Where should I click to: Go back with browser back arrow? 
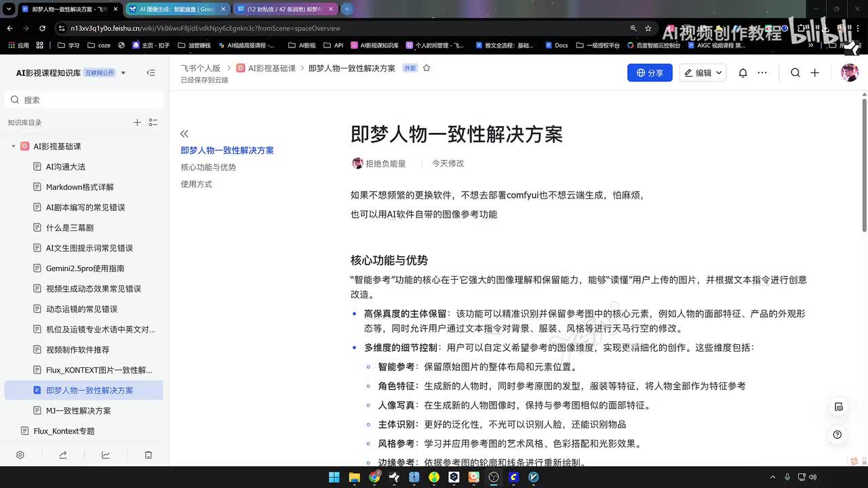click(9, 28)
